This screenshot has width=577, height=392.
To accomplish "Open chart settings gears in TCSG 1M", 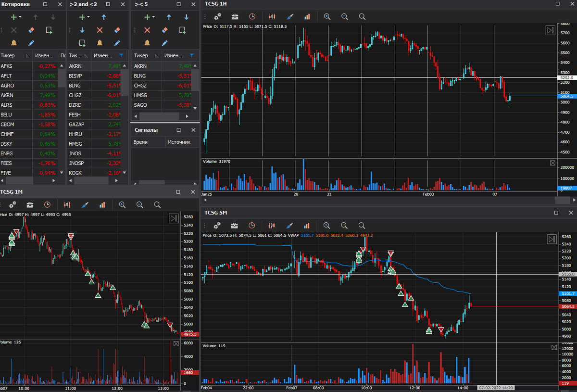I will (13, 204).
